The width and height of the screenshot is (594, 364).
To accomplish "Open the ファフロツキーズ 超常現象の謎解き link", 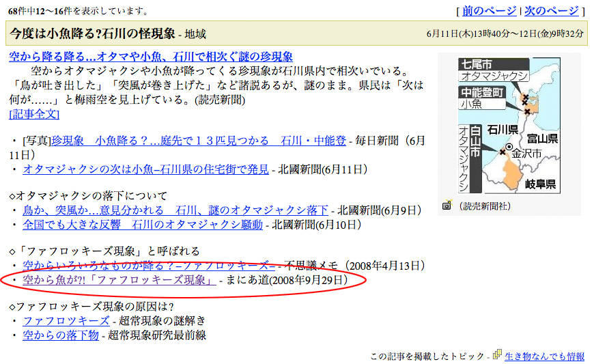I will tap(66, 321).
